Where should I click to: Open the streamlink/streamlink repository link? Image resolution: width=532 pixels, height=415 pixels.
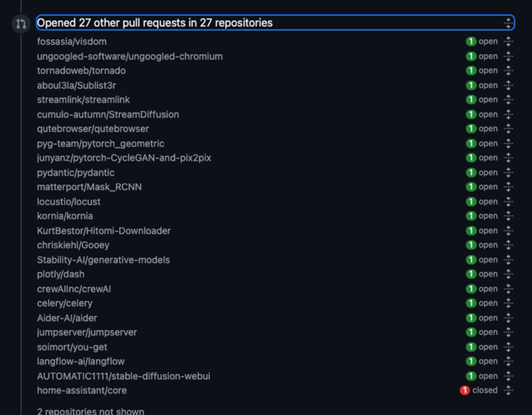coord(83,100)
